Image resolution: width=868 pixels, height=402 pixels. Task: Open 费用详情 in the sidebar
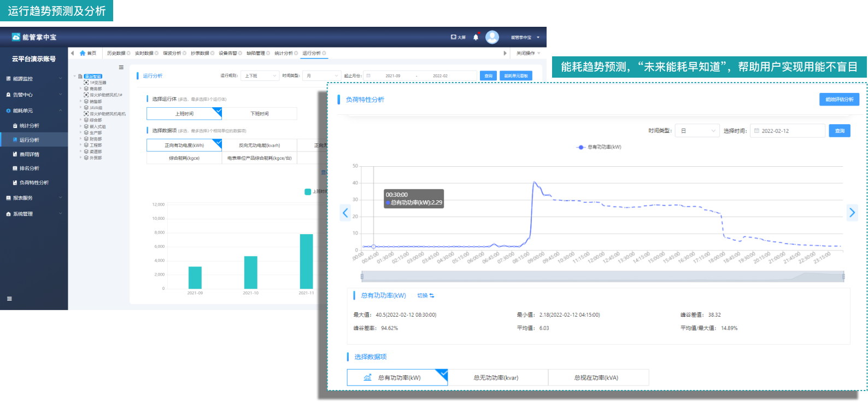[x=30, y=154]
